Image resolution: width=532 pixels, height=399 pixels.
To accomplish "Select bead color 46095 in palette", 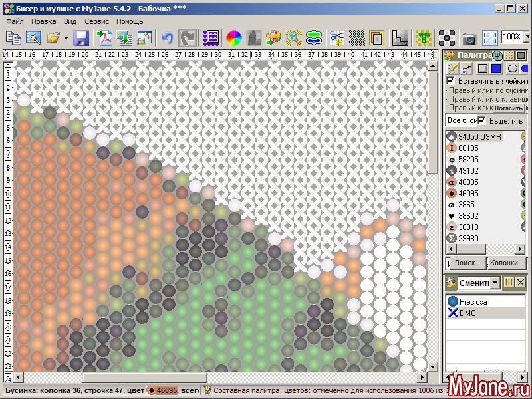I will (x=467, y=193).
